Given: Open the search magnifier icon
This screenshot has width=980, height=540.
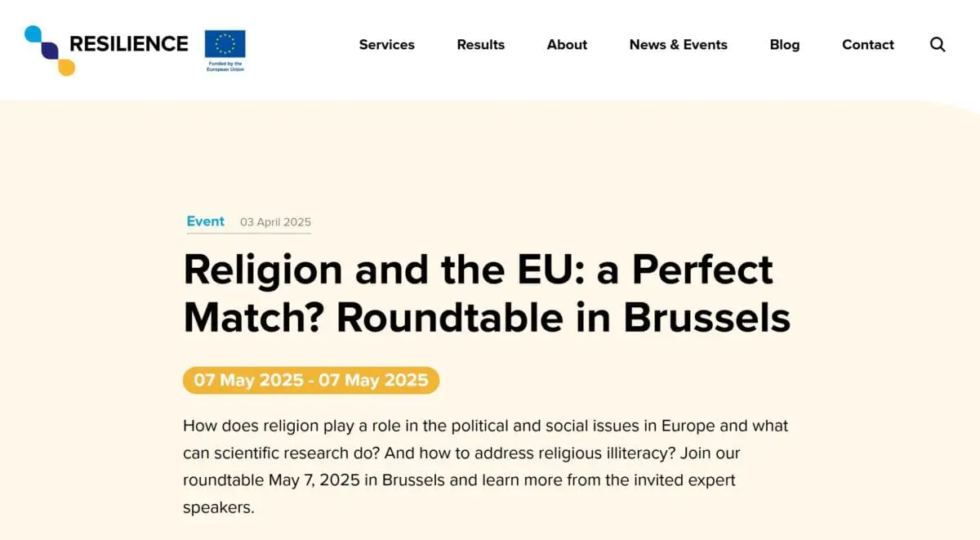Looking at the screenshot, I should click(938, 45).
